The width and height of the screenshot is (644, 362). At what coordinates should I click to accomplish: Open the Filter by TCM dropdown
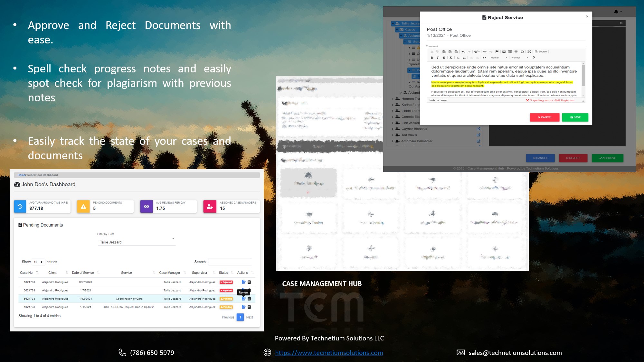137,242
